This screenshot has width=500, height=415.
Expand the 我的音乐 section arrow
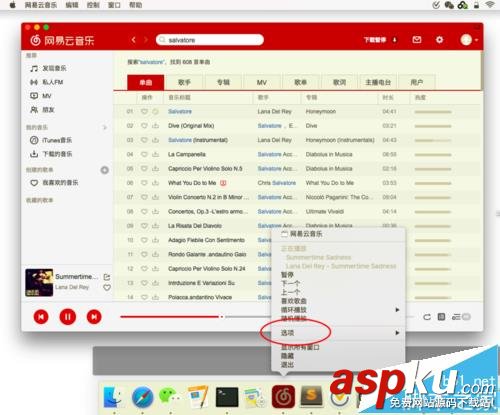105,127
